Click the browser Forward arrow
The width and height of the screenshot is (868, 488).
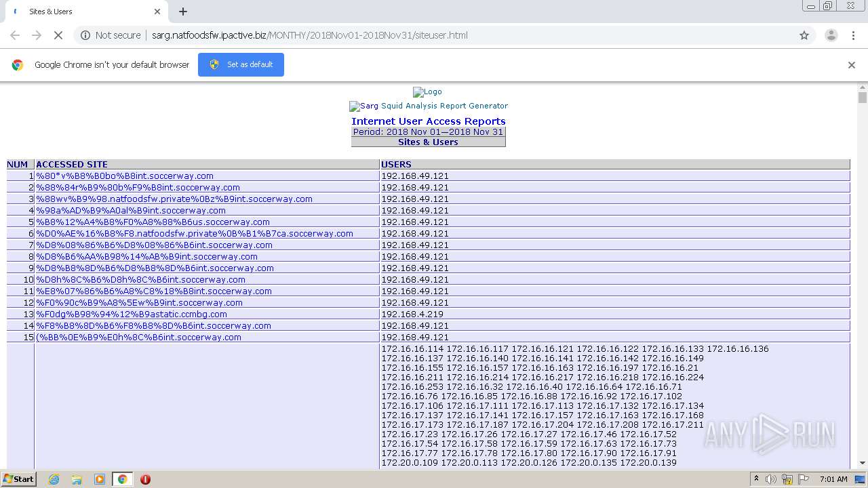pyautogui.click(x=37, y=35)
